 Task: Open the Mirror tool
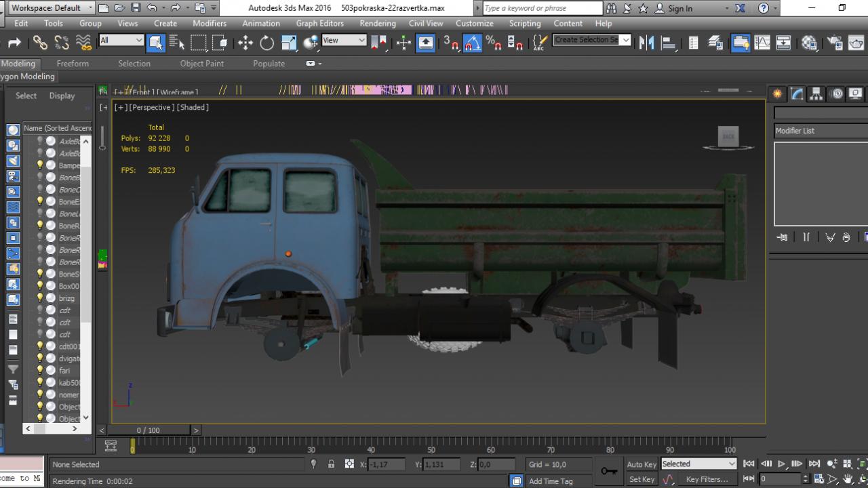[x=647, y=43]
